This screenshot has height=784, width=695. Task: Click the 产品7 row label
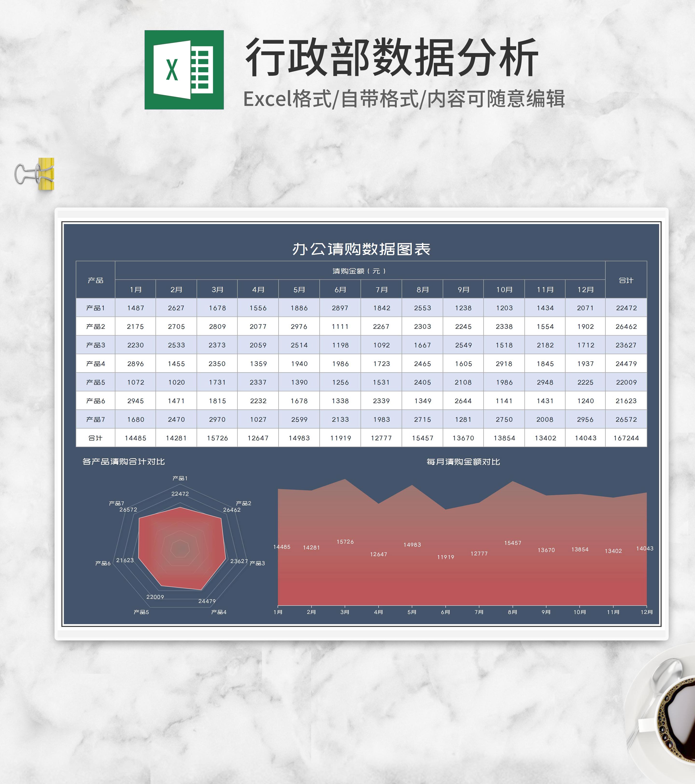(95, 419)
